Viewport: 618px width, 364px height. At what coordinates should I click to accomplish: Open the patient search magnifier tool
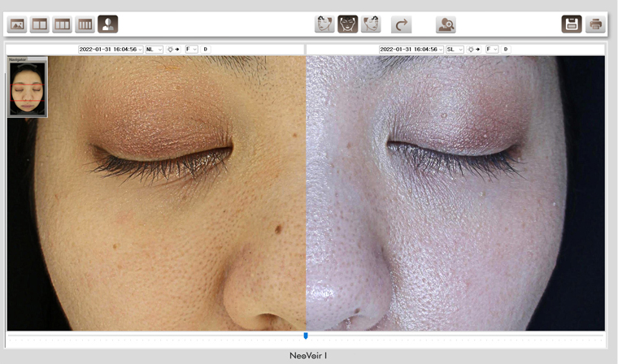click(446, 24)
